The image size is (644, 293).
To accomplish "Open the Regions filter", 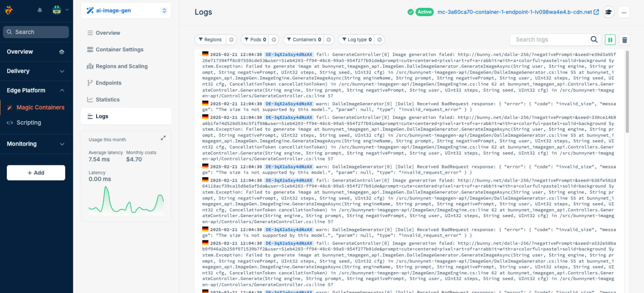I will pyautogui.click(x=210, y=40).
